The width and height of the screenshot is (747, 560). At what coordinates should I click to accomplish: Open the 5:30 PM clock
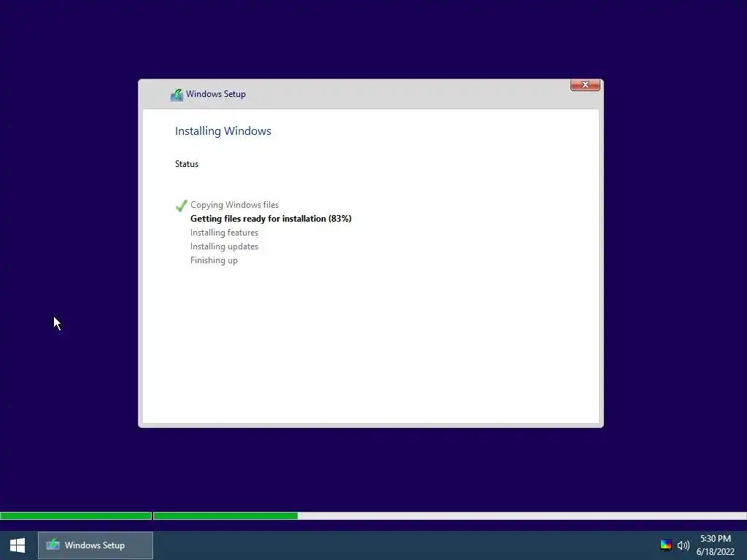(x=715, y=539)
